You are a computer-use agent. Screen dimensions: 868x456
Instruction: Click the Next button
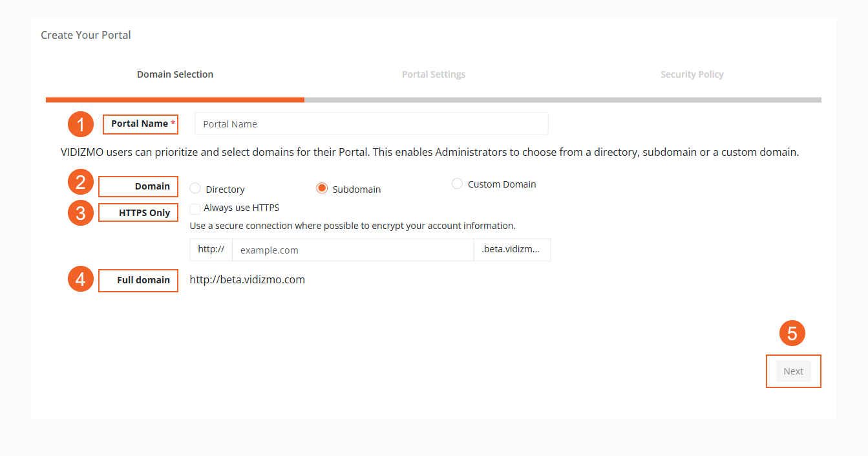(793, 371)
